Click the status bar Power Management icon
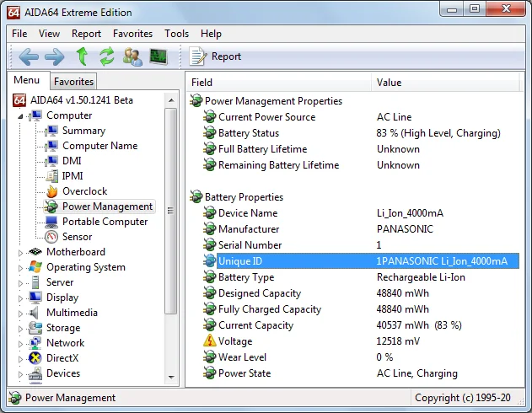Viewport: 532px width, 413px height. (x=15, y=397)
